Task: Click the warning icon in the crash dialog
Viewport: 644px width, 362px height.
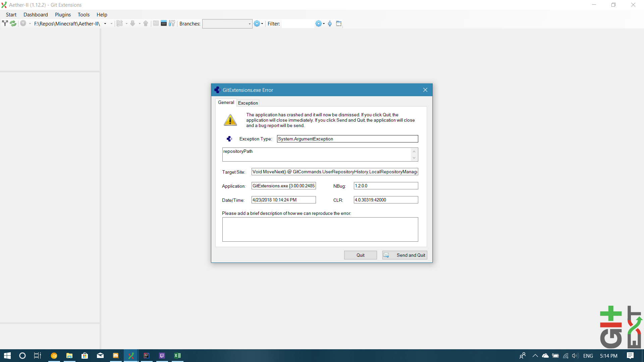Action: click(x=230, y=120)
